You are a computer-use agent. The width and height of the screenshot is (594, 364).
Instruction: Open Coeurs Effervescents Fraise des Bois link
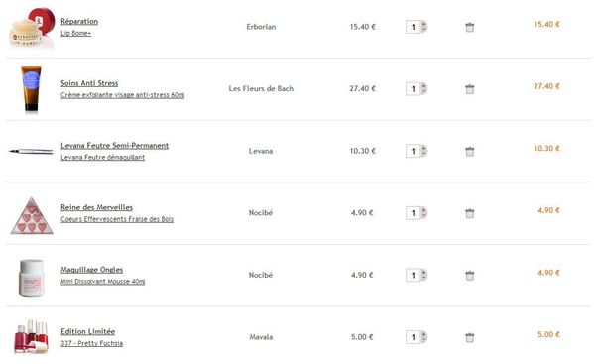pyautogui.click(x=117, y=219)
